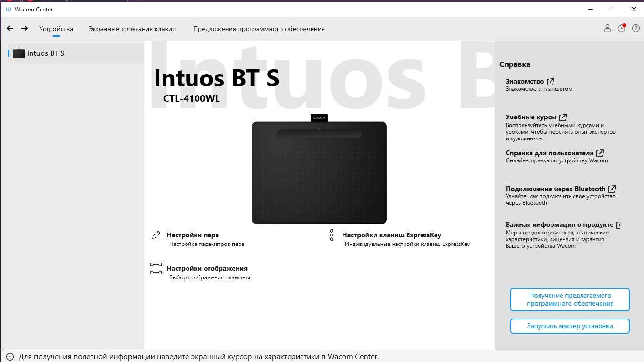This screenshot has height=362, width=644.
Task: Open the user account icon
Action: pyautogui.click(x=607, y=29)
